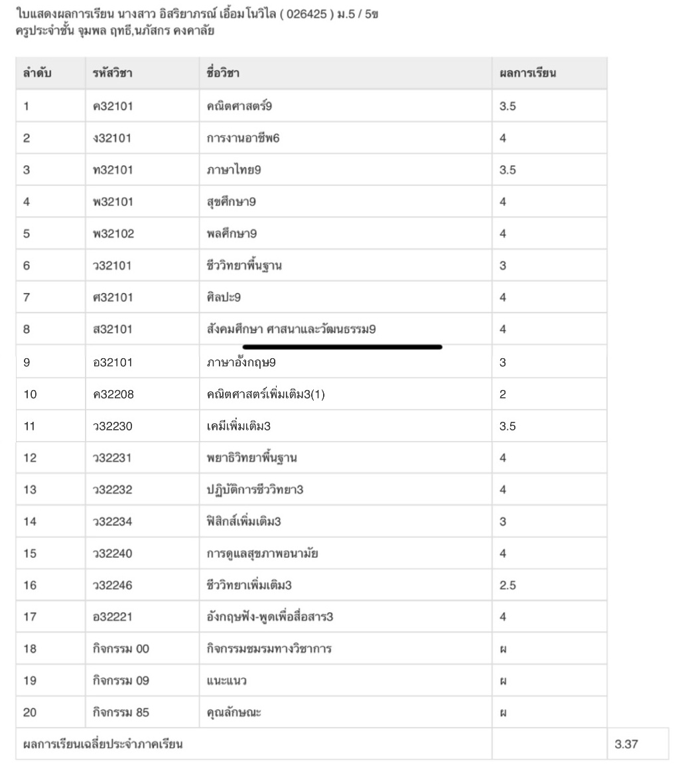
Task: Click the grade 2.5 for ชีววิทยาเพิ่มเติม3
Action: click(508, 586)
